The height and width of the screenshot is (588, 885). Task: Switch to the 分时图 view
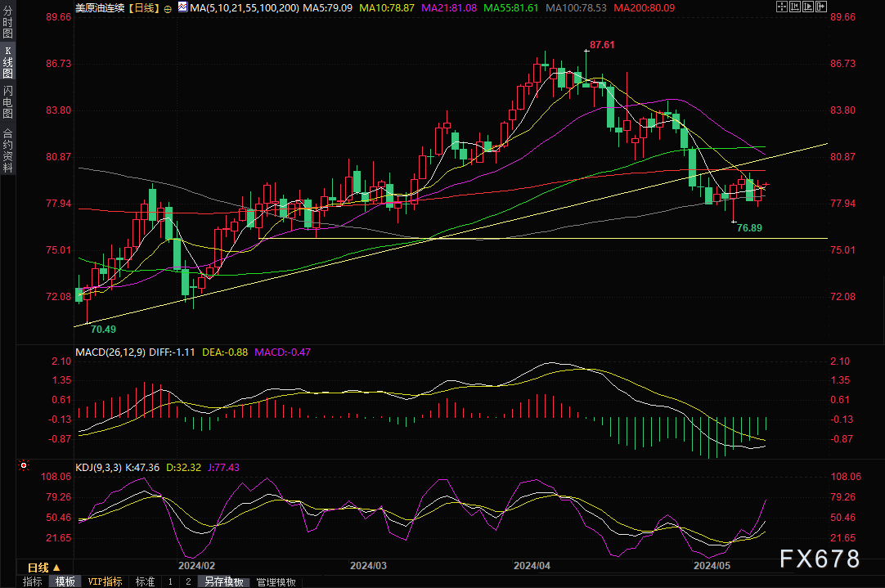pos(8,22)
